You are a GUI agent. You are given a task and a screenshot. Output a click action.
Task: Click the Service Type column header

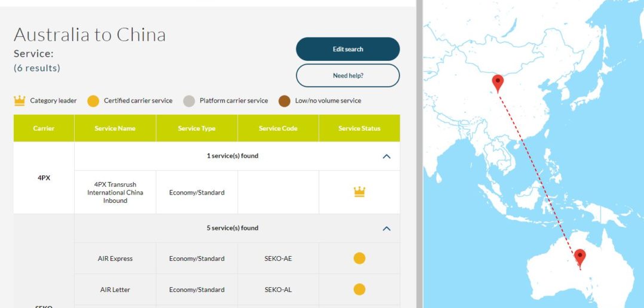pos(197,128)
